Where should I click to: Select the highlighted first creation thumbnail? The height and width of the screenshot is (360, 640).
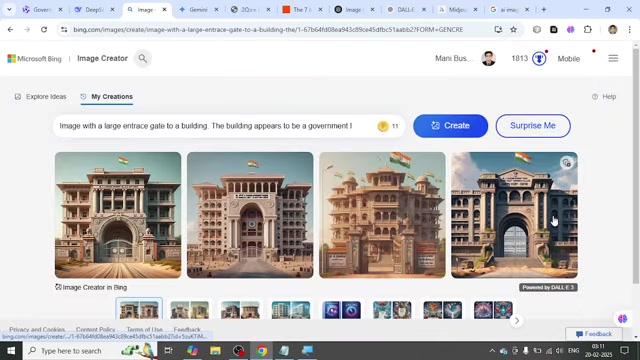(139, 310)
